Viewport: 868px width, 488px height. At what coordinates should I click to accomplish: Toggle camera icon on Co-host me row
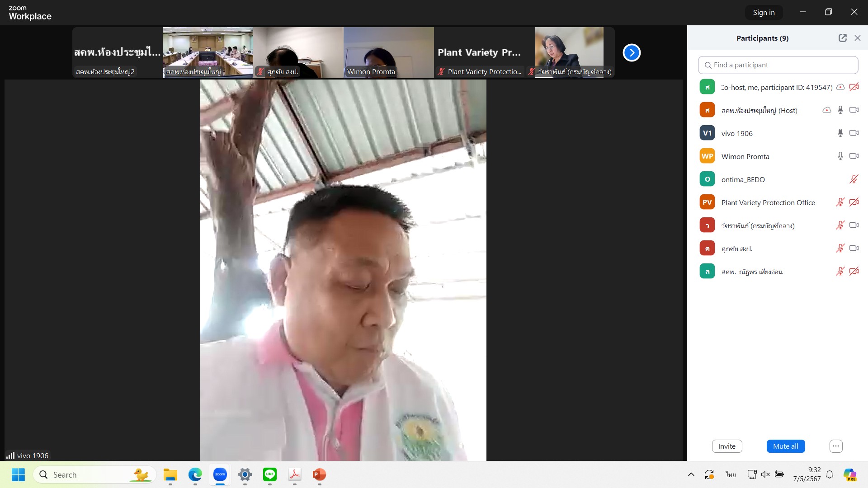pyautogui.click(x=854, y=87)
